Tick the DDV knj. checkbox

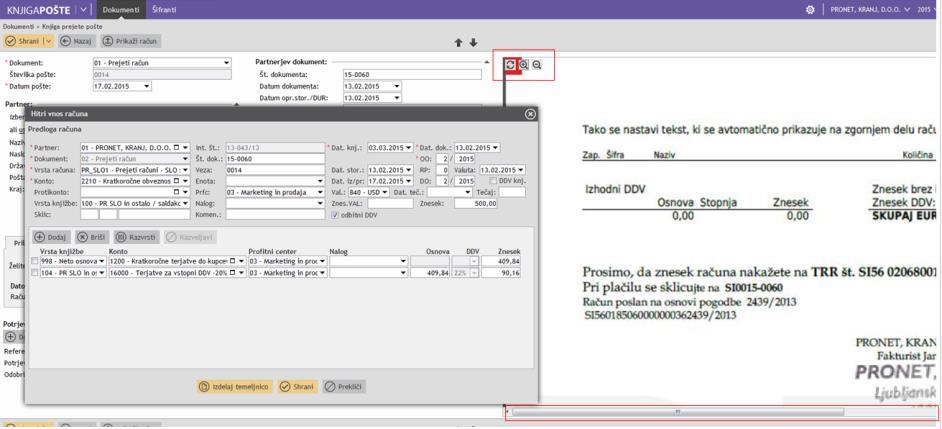[x=493, y=181]
